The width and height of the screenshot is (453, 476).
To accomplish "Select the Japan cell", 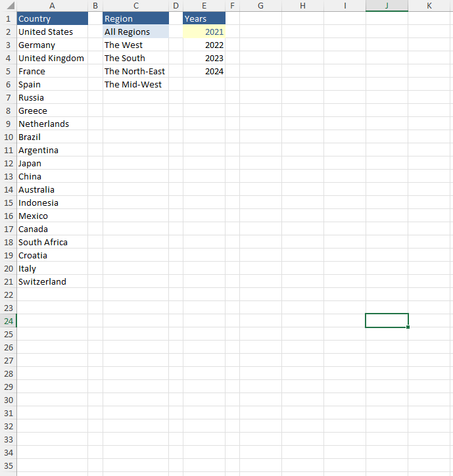I will point(52,163).
